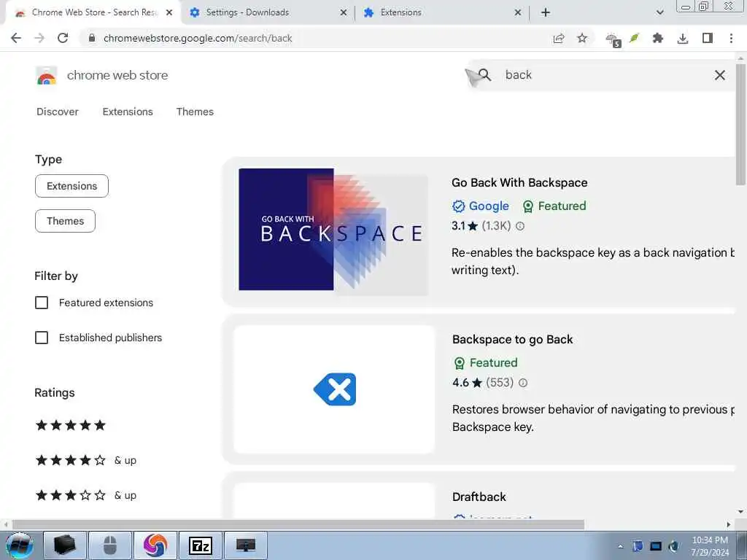Open the Windows Start menu
Image resolution: width=747 pixels, height=560 pixels.
[19, 545]
